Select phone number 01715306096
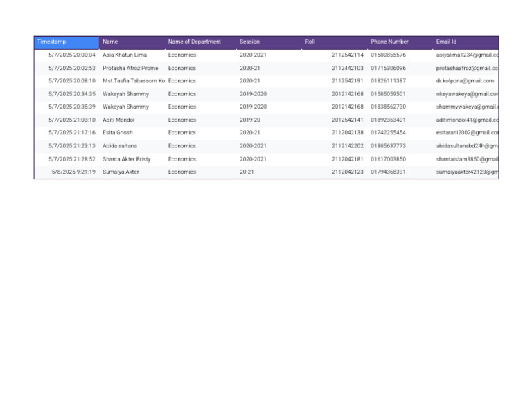This screenshot has width=532, height=411. pos(388,68)
